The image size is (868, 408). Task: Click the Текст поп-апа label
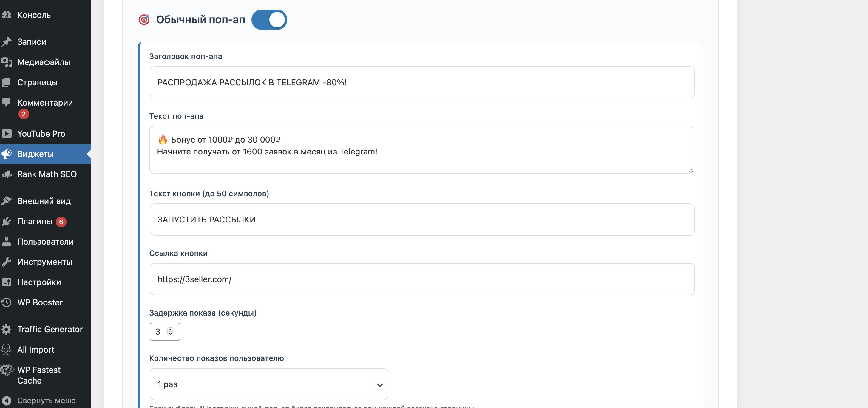(176, 116)
